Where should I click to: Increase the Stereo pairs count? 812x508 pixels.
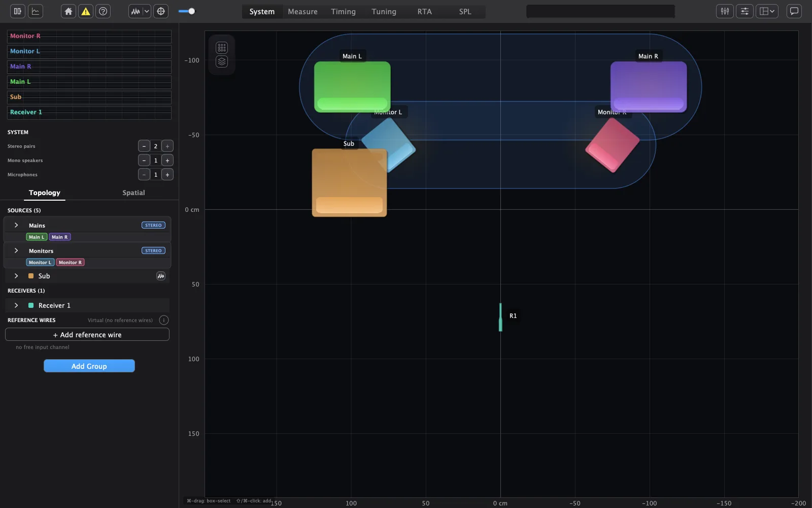(167, 146)
